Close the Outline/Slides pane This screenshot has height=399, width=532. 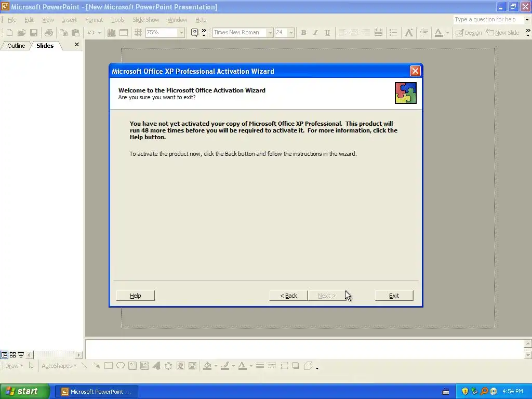pos(77,45)
